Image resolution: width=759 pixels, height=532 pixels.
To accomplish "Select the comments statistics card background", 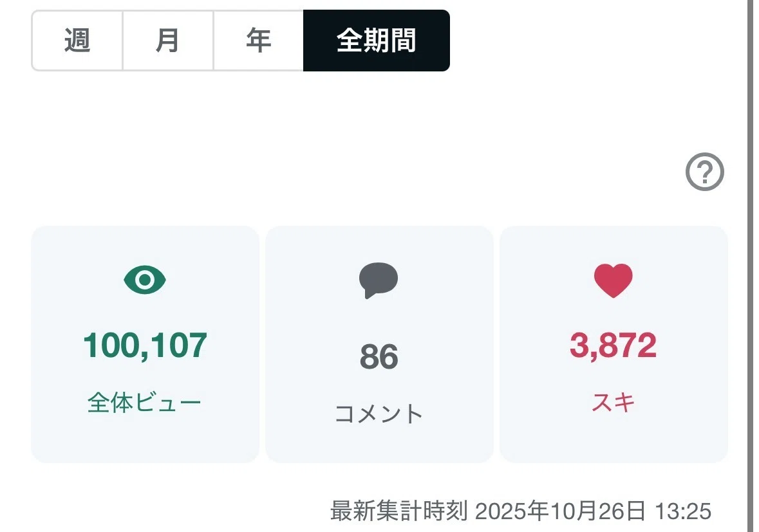I will click(x=379, y=344).
